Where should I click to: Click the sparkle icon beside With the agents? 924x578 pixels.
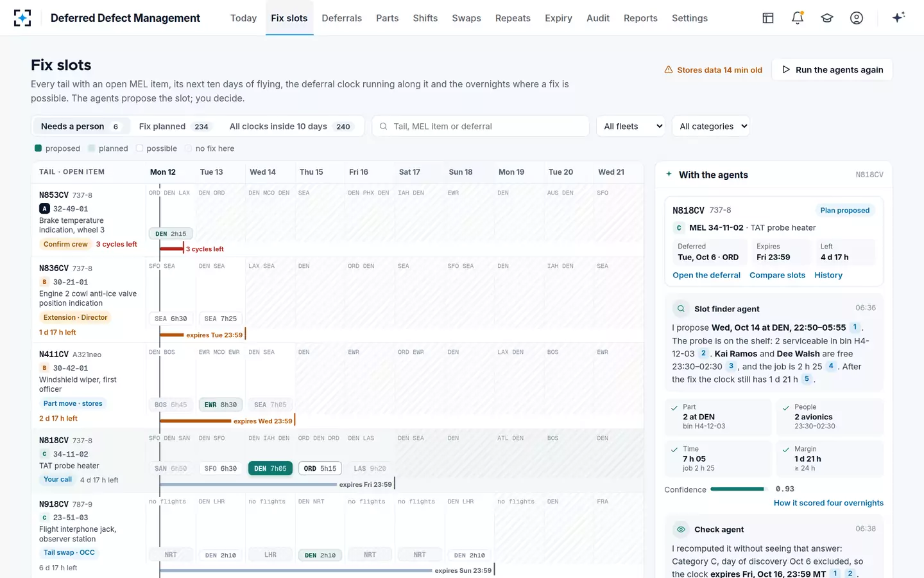(x=669, y=174)
